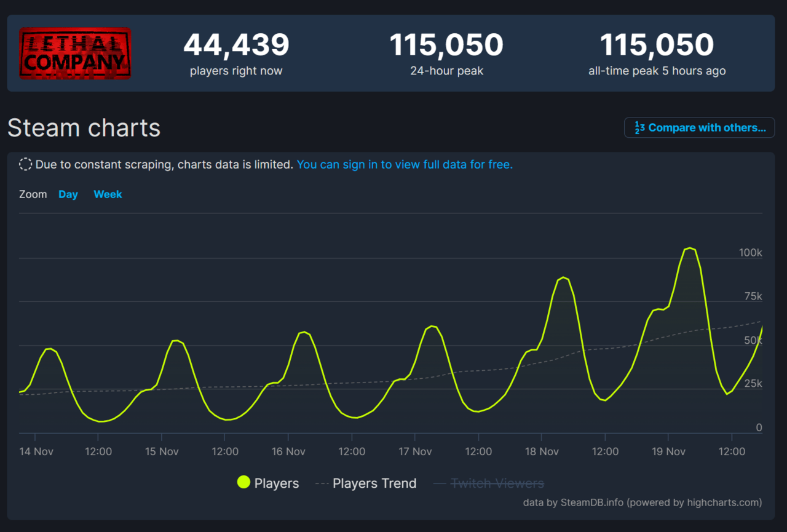Image resolution: width=787 pixels, height=532 pixels.
Task: Click the data by SteamDB.info credit
Action: (x=643, y=502)
